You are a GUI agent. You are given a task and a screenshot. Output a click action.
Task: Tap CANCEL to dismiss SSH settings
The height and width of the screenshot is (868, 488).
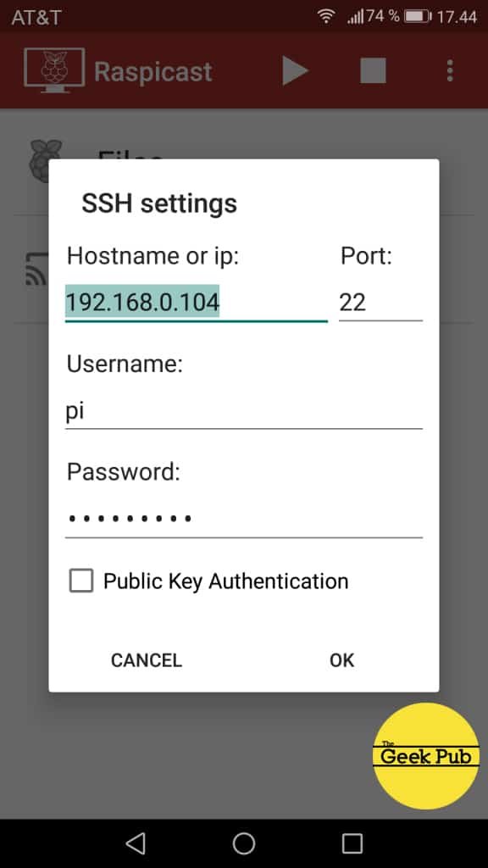coord(146,659)
